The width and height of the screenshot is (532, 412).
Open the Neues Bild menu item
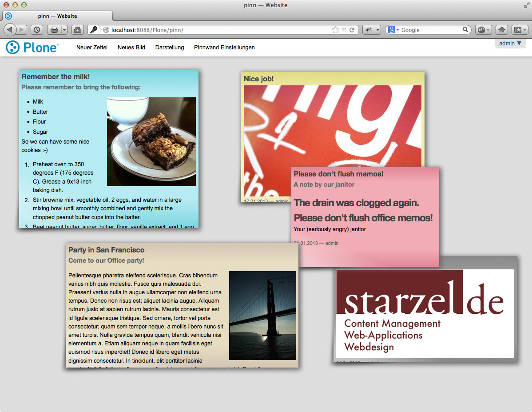[x=131, y=47]
